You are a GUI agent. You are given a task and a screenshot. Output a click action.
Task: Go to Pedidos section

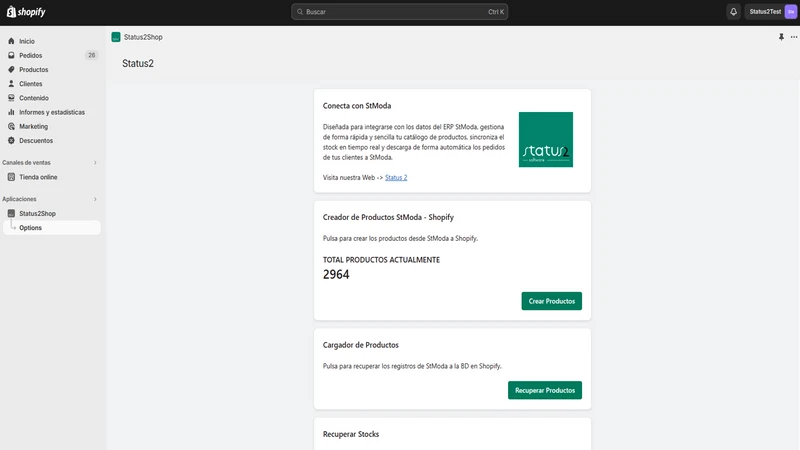click(31, 55)
